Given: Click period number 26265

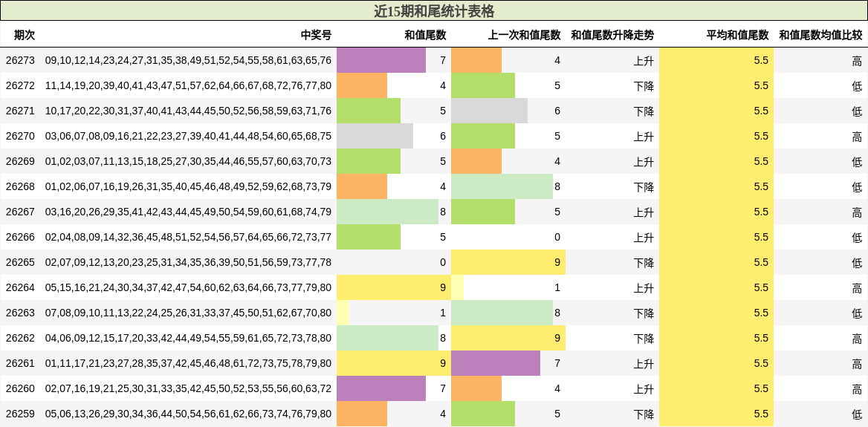Looking at the screenshot, I should (21, 263).
